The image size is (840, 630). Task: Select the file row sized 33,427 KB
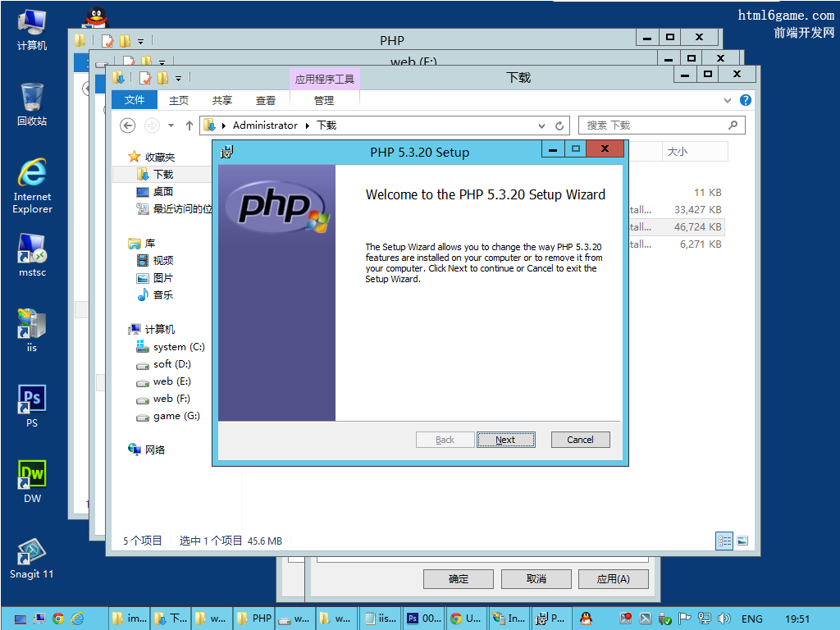point(676,209)
